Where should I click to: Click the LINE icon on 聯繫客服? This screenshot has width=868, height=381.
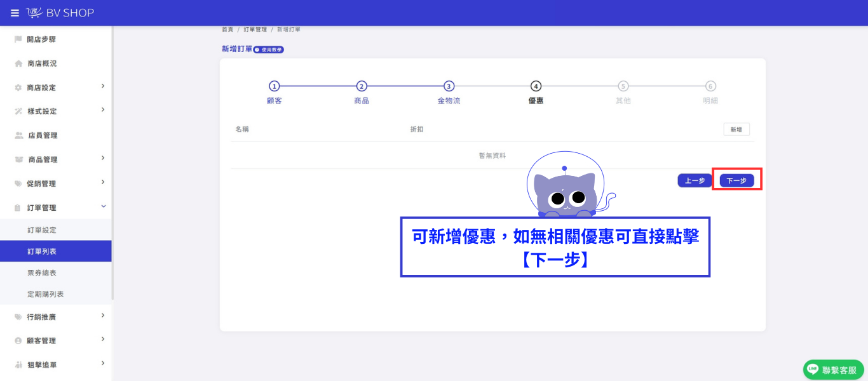coord(813,370)
